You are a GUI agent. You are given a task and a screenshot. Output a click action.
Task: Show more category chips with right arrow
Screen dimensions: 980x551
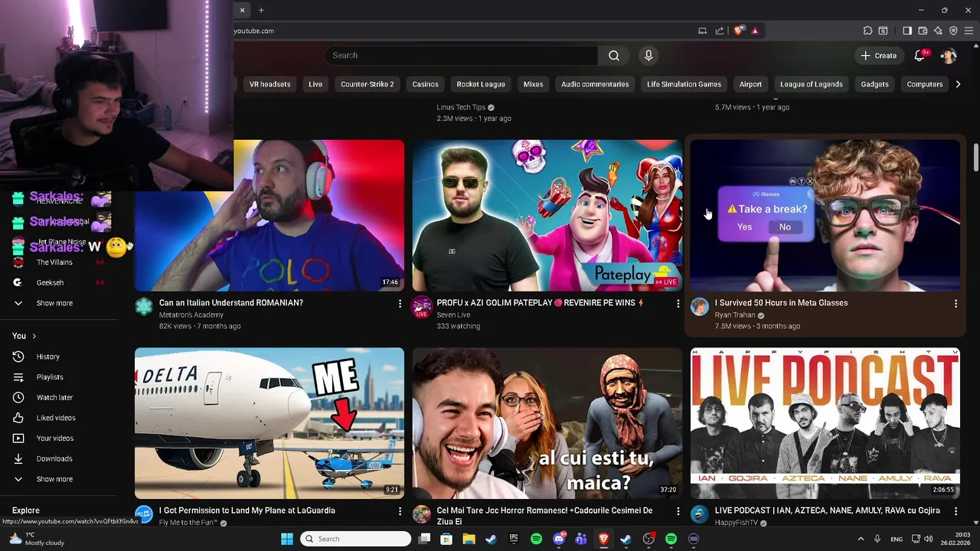pyautogui.click(x=958, y=84)
